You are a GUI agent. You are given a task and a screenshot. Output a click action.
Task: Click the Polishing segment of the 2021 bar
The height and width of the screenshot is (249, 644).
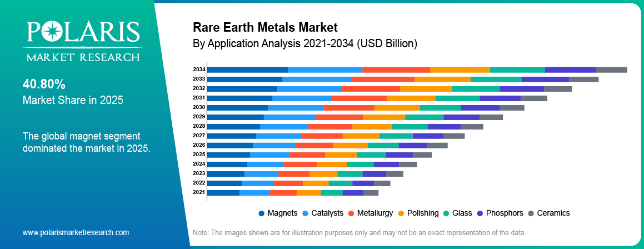pos(308,193)
